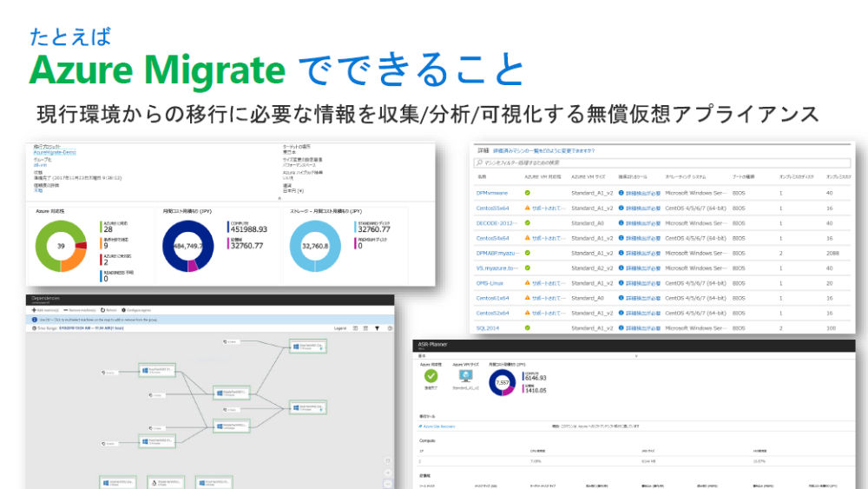Screen dimensions: 868x489
Task: Click navy COMPUTE legend swatch 451988.93
Action: [x=228, y=227]
